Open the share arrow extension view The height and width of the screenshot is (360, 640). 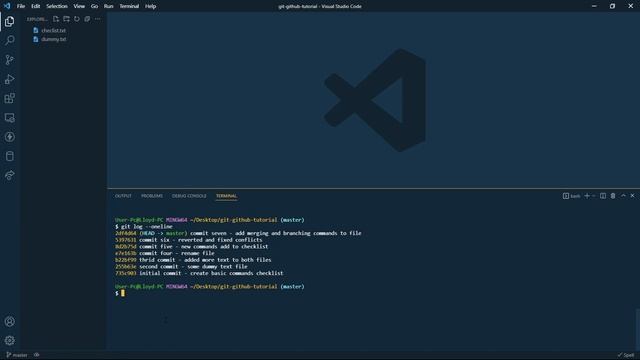tap(9, 176)
